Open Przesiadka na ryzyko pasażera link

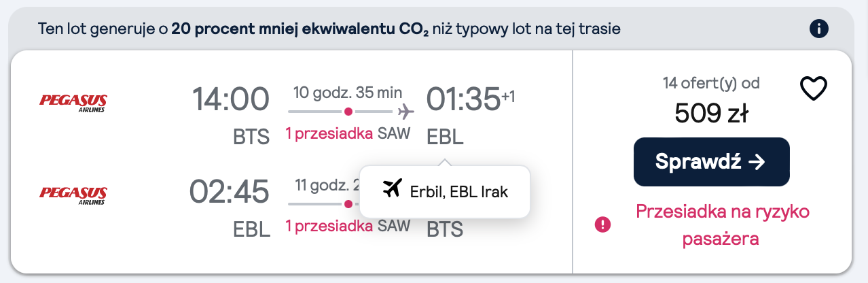pyautogui.click(x=723, y=224)
